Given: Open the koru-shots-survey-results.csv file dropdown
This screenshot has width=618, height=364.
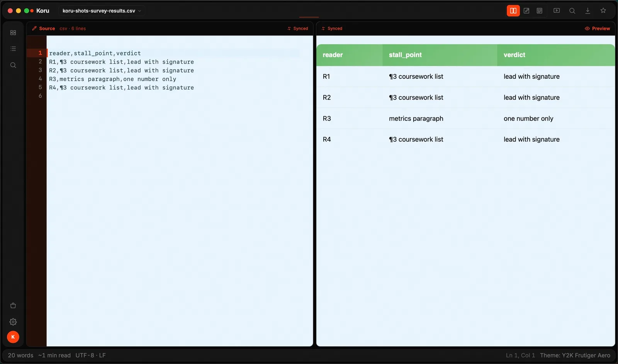Looking at the screenshot, I should click(102, 11).
